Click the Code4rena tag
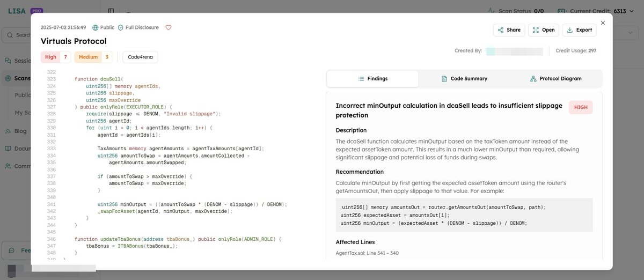 [140, 57]
